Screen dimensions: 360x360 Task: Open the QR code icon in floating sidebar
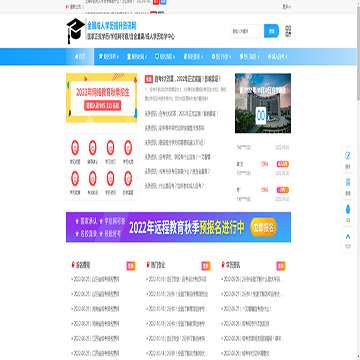pos(348,182)
